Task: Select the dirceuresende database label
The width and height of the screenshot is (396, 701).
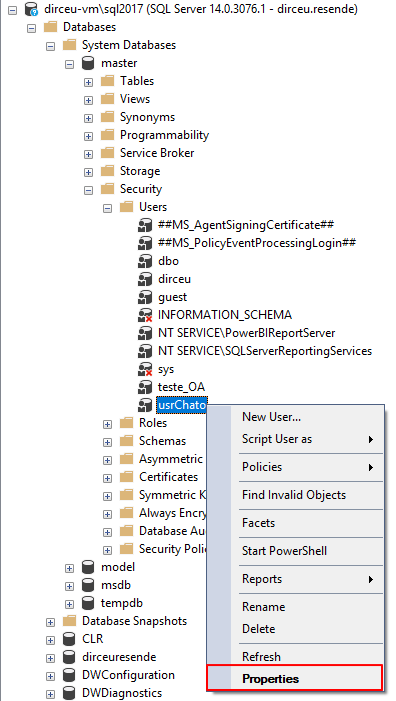Action: (119, 657)
